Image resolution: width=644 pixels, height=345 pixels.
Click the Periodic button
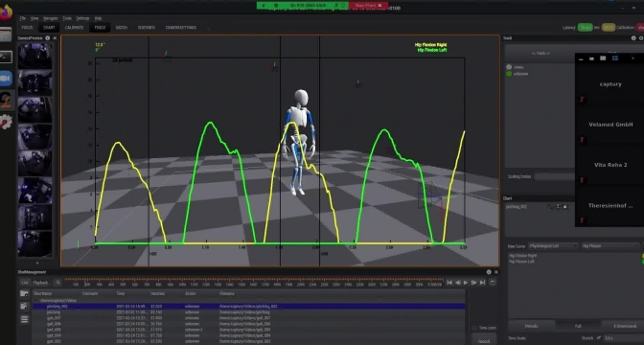coord(531,326)
